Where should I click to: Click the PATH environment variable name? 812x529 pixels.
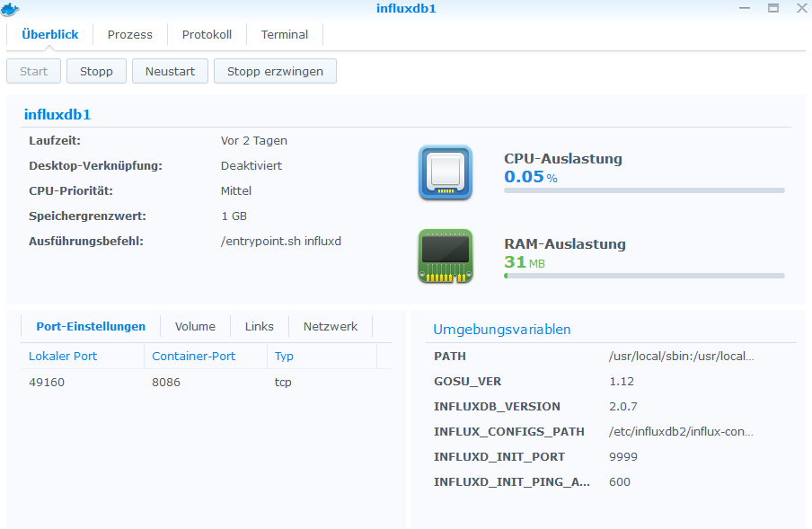point(450,357)
